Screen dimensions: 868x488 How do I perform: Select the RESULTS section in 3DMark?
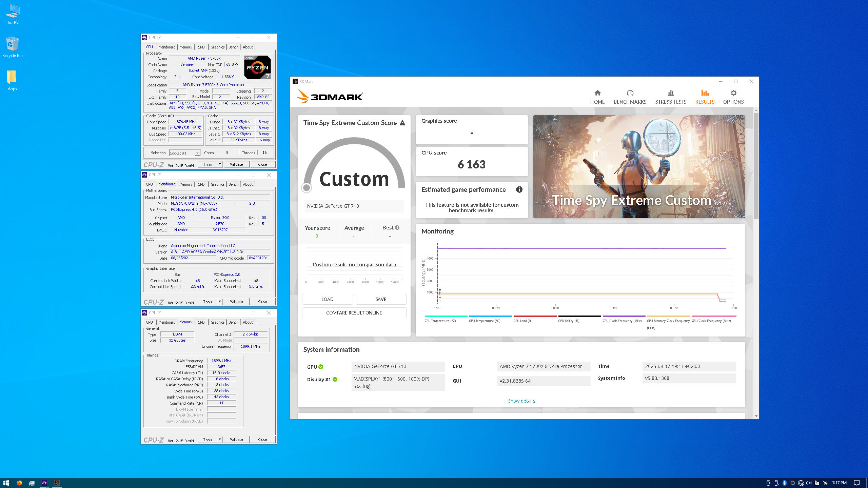tap(705, 97)
